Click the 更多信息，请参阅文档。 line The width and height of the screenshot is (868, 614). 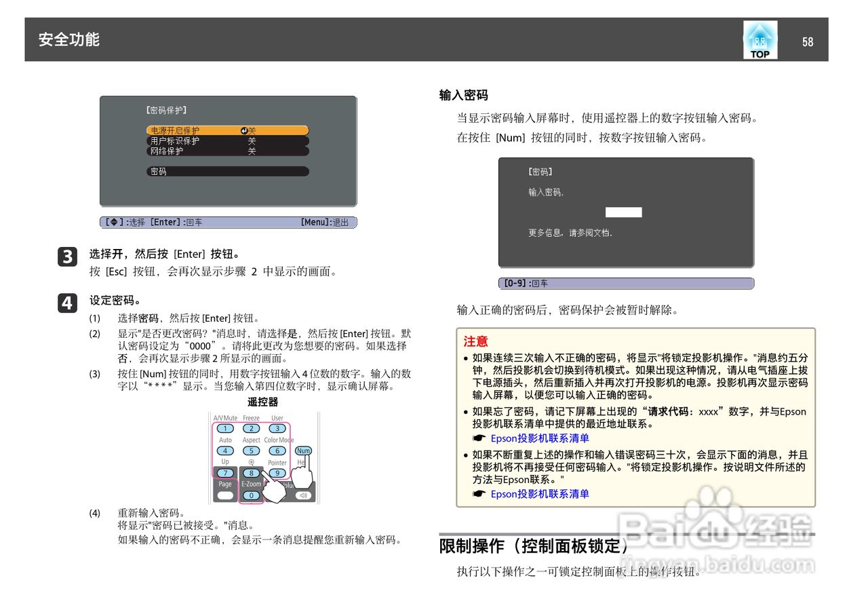tap(571, 233)
